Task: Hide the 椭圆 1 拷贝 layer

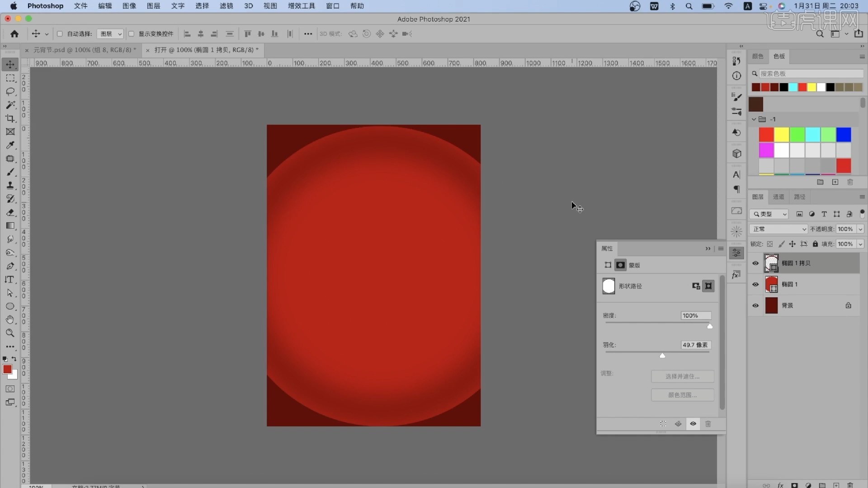Action: tap(755, 263)
